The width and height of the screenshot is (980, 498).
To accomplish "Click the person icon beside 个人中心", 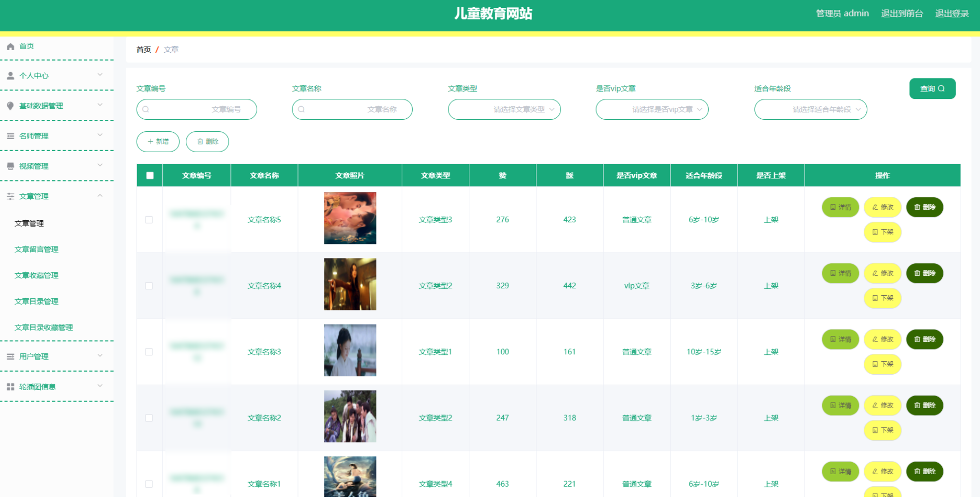I will pyautogui.click(x=10, y=76).
